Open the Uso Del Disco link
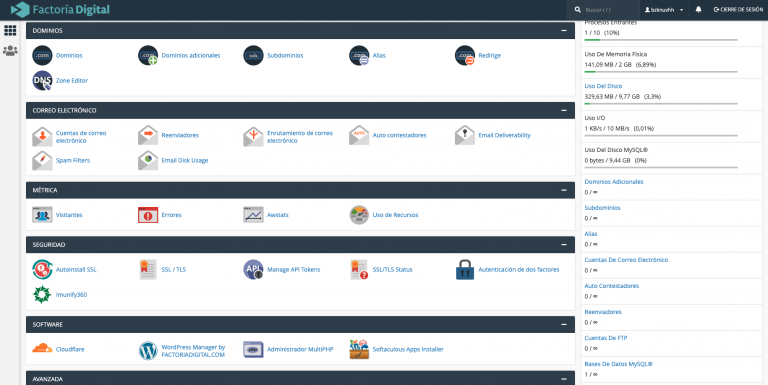The width and height of the screenshot is (768, 385). [603, 86]
